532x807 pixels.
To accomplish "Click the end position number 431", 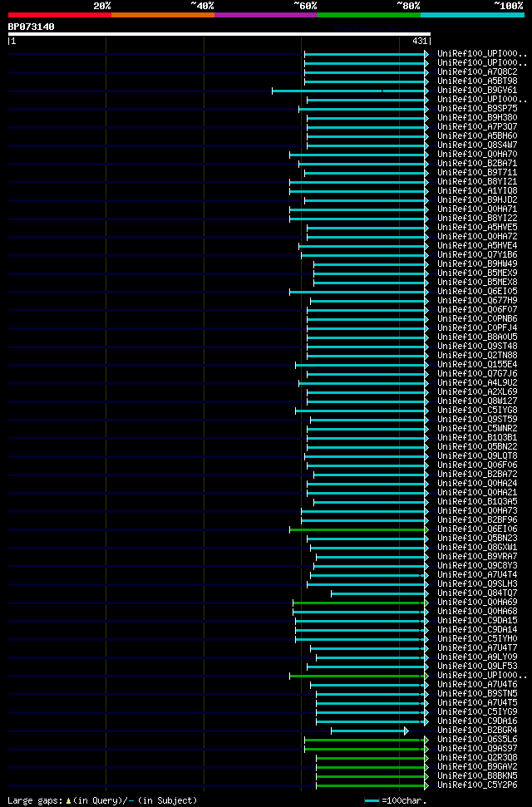I will coord(420,42).
